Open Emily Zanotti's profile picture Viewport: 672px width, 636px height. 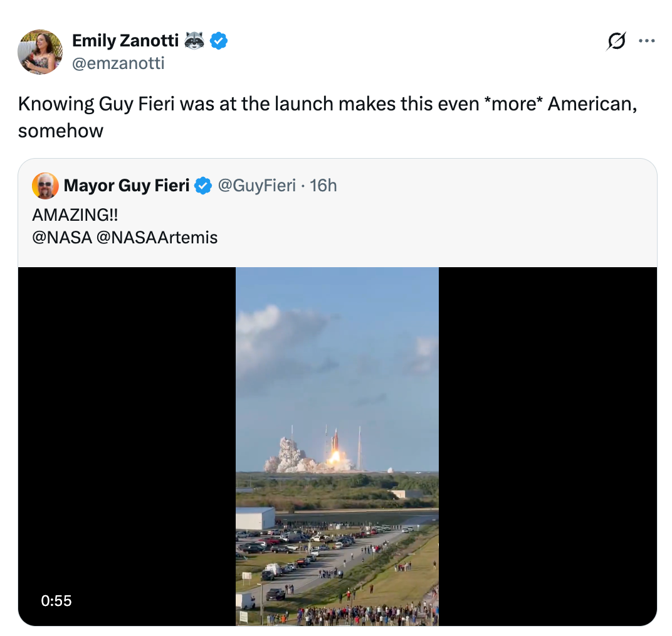(x=40, y=51)
